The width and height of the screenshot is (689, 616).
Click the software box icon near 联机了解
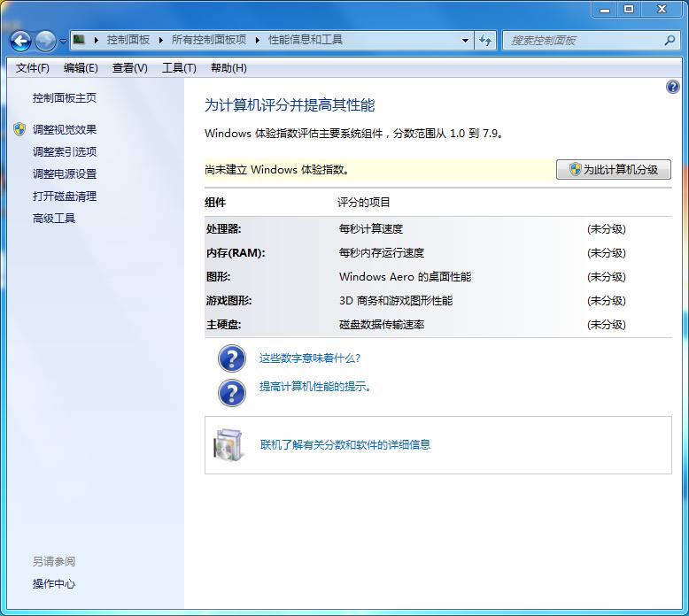pyautogui.click(x=228, y=445)
